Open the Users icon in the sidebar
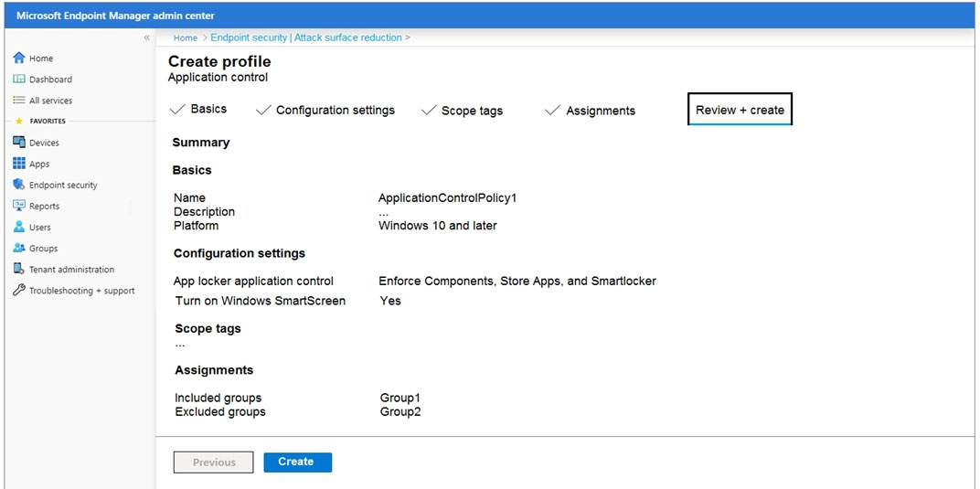The height and width of the screenshot is (489, 980). (x=19, y=227)
